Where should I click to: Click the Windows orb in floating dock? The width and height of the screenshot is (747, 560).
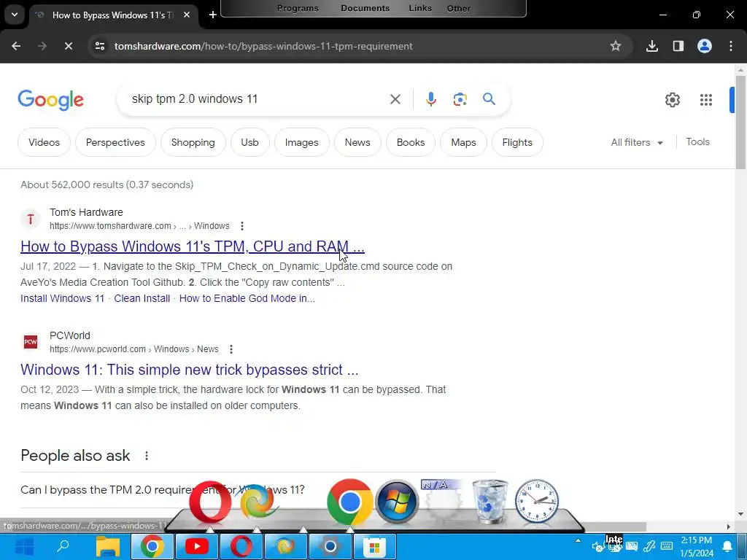pos(396,502)
